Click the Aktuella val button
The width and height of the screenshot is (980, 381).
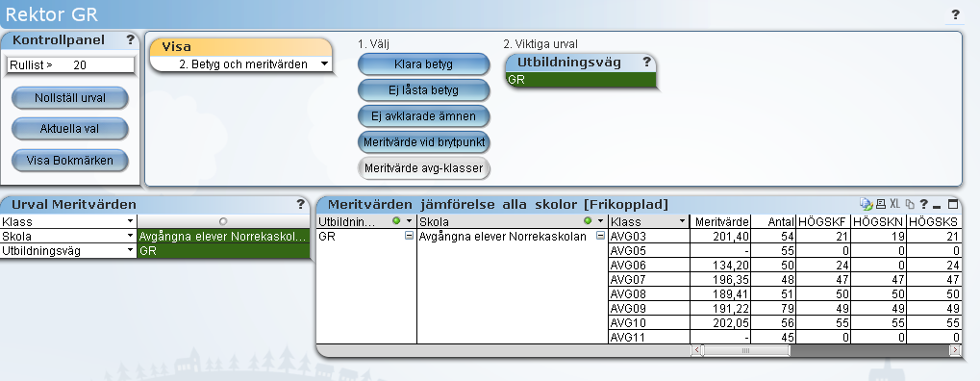70,129
